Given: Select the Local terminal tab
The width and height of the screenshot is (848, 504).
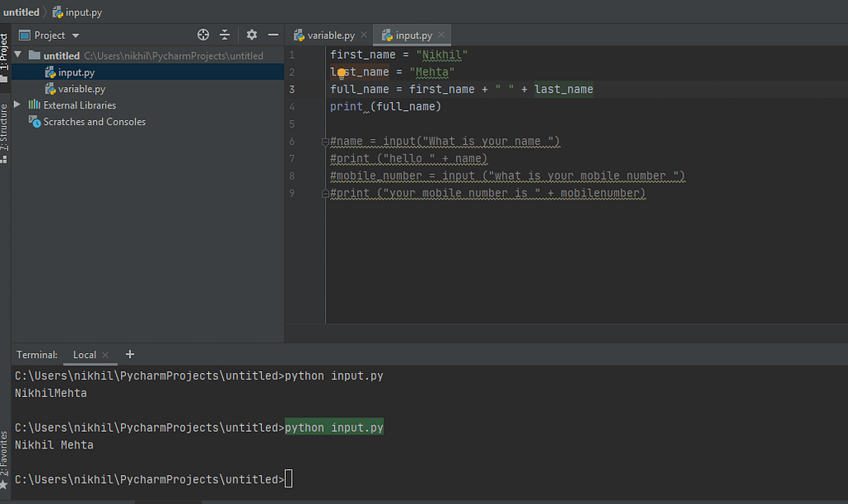Looking at the screenshot, I should tap(85, 355).
